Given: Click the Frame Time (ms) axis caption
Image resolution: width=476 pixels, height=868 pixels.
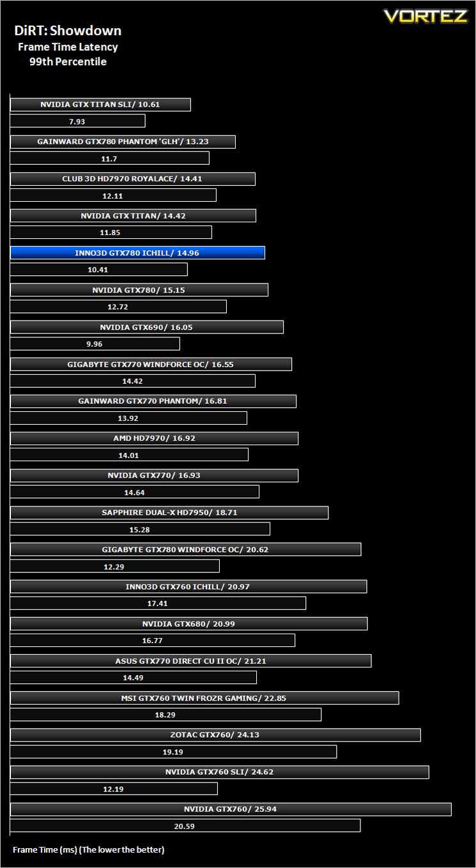Looking at the screenshot, I should click(x=89, y=849).
